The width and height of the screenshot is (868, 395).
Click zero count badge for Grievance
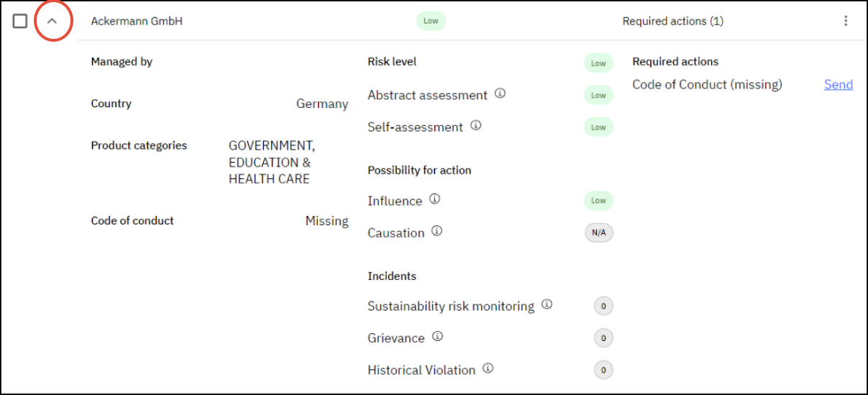click(x=603, y=338)
